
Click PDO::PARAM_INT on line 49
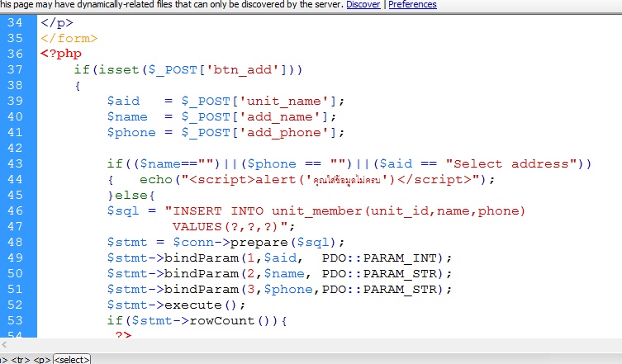(x=382, y=258)
